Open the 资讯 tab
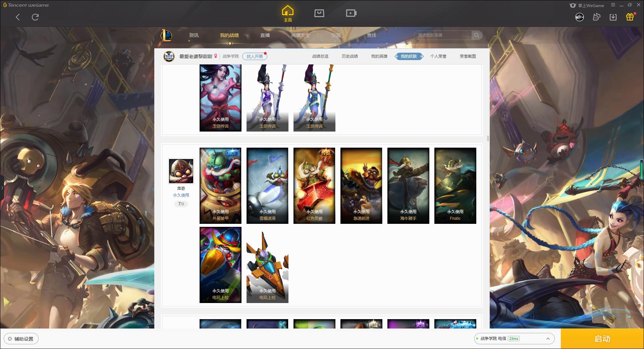This screenshot has width=644, height=349. (194, 35)
